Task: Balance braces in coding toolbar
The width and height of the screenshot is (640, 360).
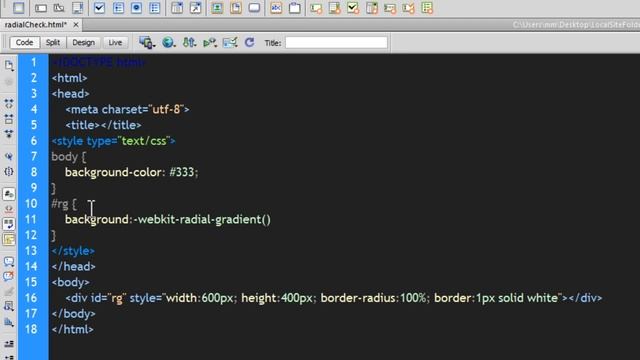Action: point(9,171)
